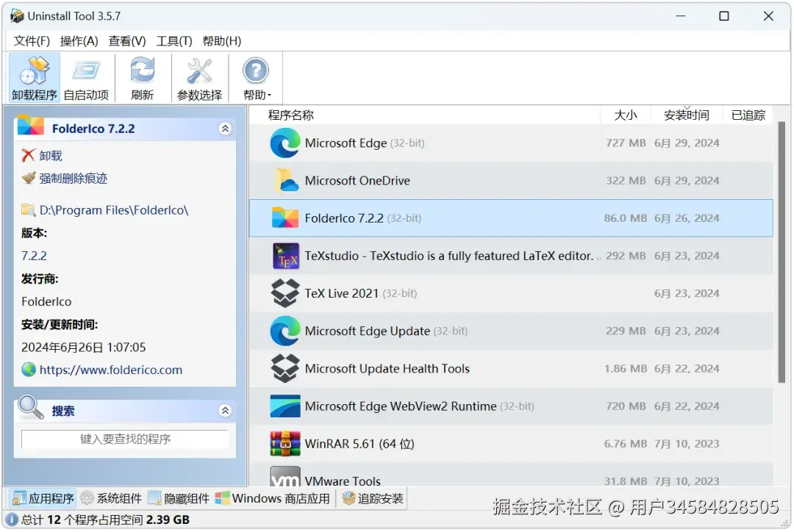
Task: Click the WinRAR 5.61 books icon
Action: [x=285, y=444]
